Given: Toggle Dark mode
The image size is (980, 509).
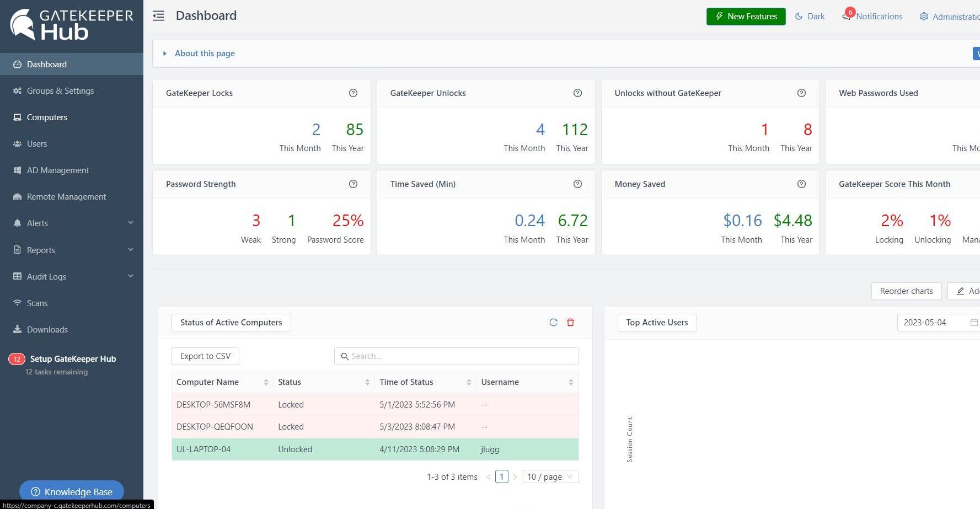Looking at the screenshot, I should click(x=810, y=17).
